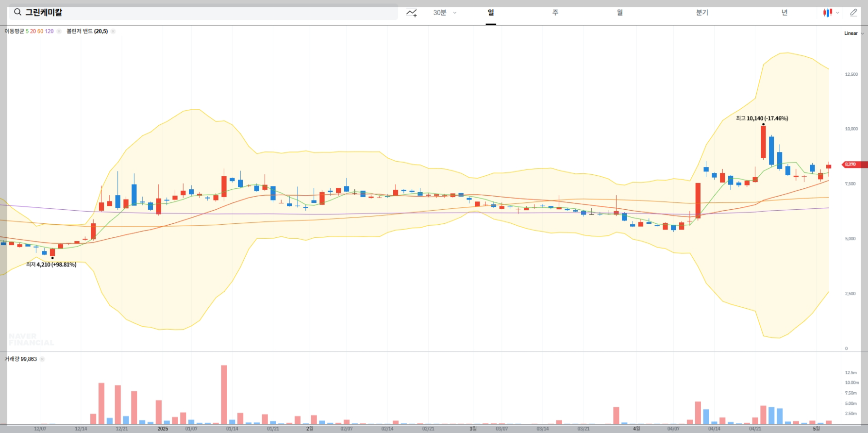Open the add indicator chart icon
Image resolution: width=868 pixels, height=433 pixels.
(412, 13)
